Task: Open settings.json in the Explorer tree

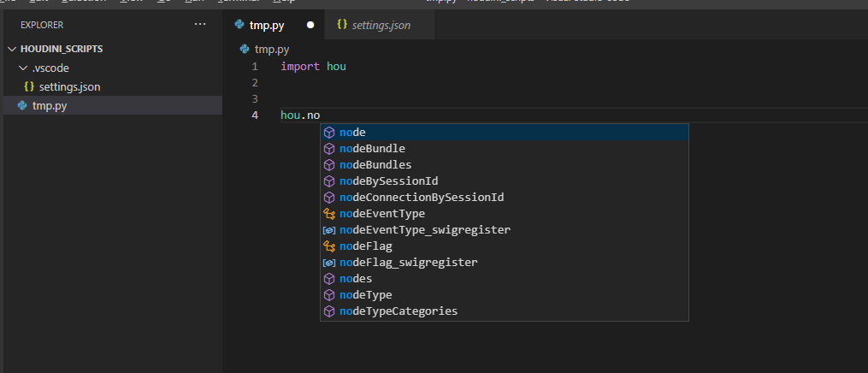Action: click(70, 86)
